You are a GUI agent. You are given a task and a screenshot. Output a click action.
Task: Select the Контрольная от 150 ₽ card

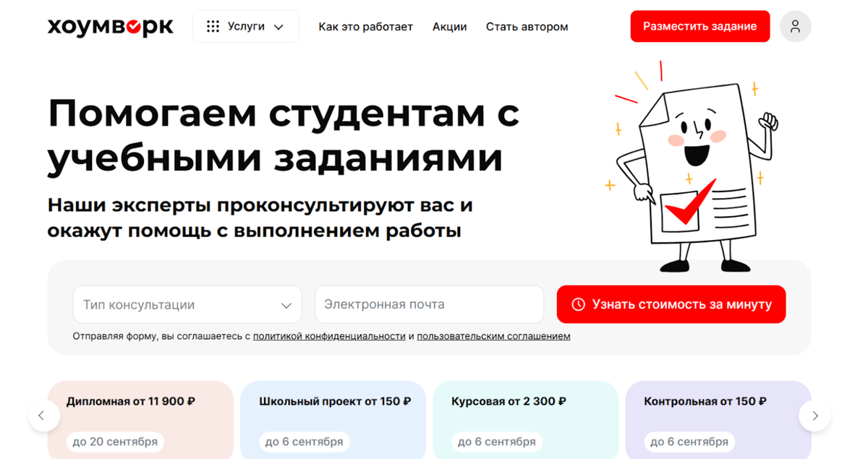click(718, 420)
